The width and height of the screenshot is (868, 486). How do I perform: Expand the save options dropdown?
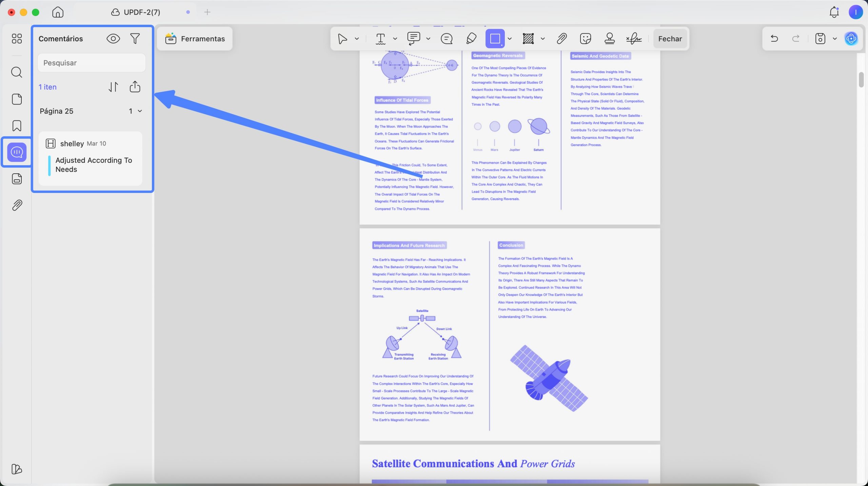coord(835,39)
